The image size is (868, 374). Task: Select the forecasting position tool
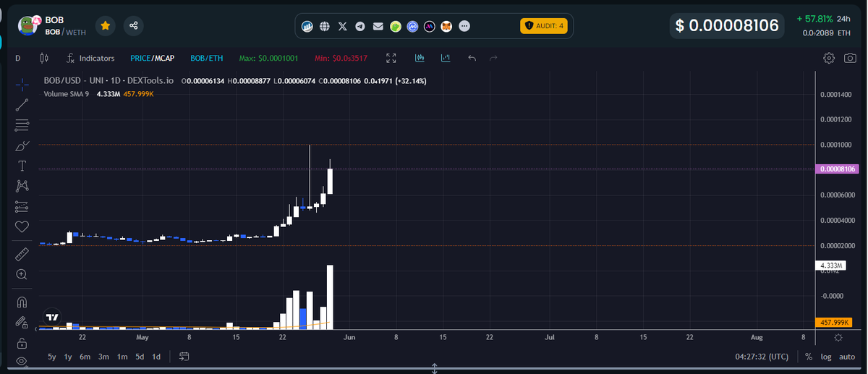pos(22,206)
